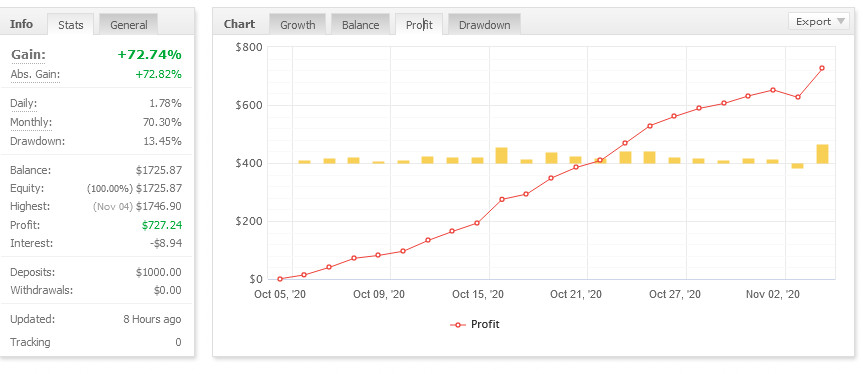
Task: Click the first profit data point at $0
Action: pyautogui.click(x=280, y=279)
